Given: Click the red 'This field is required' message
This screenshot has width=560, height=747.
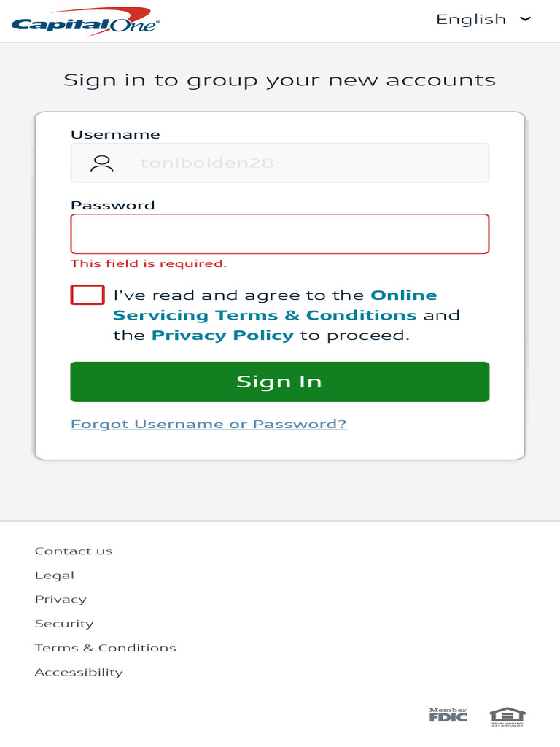Looking at the screenshot, I should pos(149,264).
